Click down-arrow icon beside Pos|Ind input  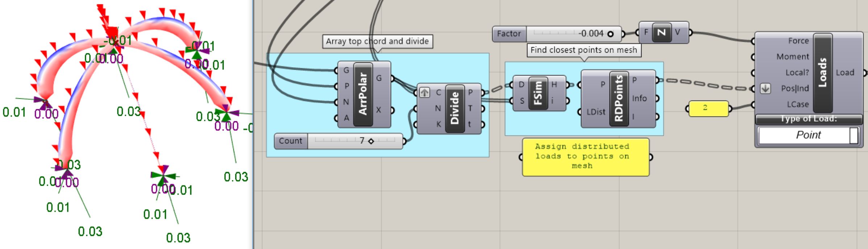point(765,89)
